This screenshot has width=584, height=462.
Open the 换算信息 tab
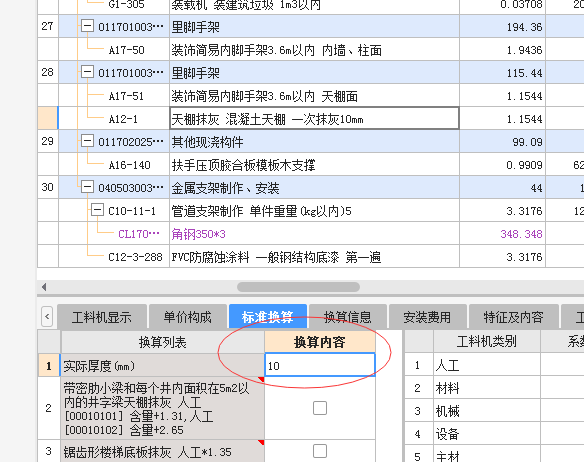347,317
